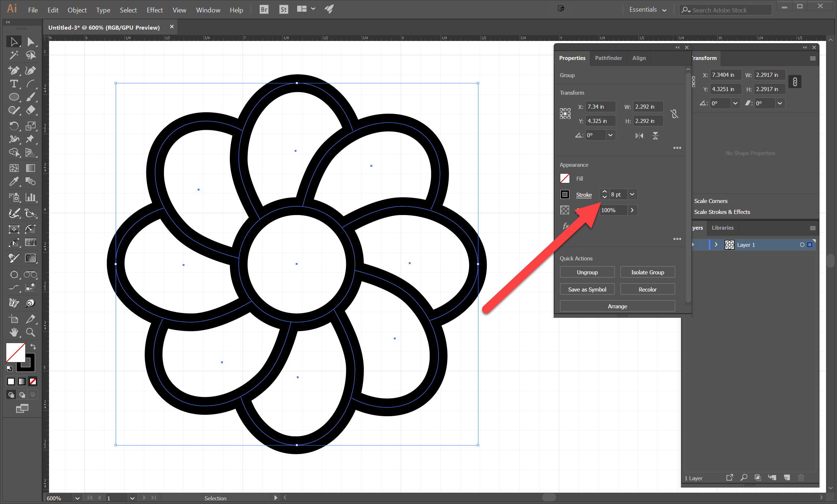Click Ungroup in Quick Actions
Screen dimensions: 837x504
coord(587,272)
